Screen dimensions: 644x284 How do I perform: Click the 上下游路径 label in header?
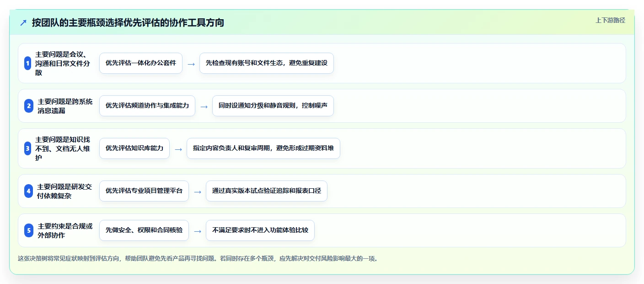[x=610, y=20]
